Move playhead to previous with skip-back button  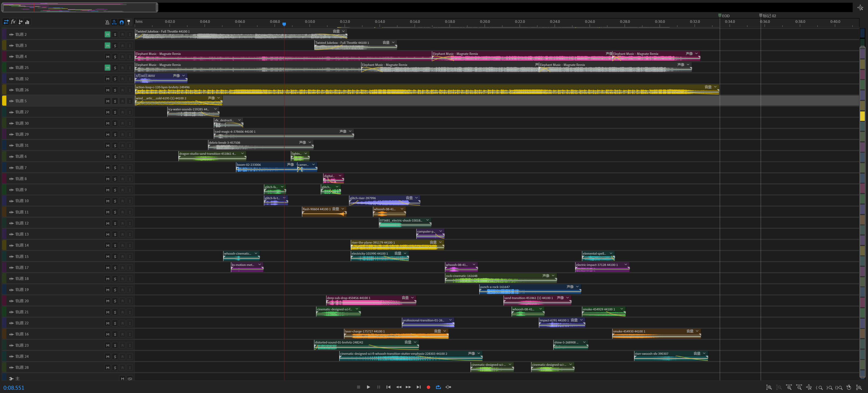point(388,387)
